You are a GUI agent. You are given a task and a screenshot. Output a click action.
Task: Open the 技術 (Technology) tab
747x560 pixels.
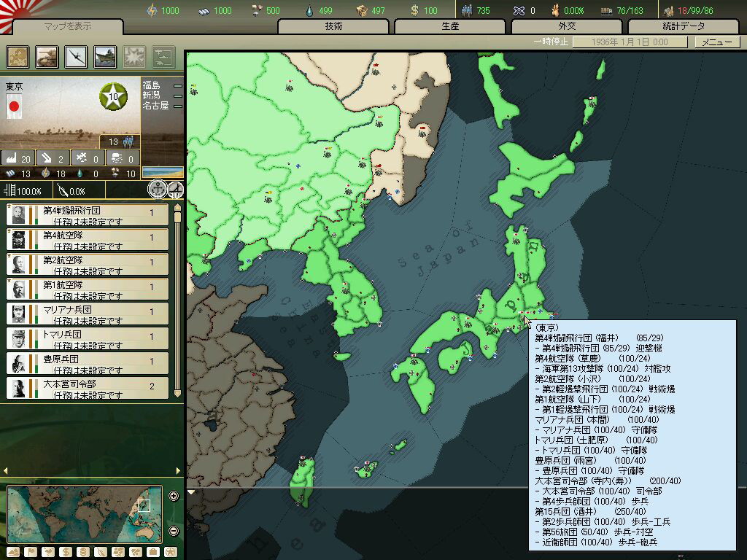[x=333, y=26]
